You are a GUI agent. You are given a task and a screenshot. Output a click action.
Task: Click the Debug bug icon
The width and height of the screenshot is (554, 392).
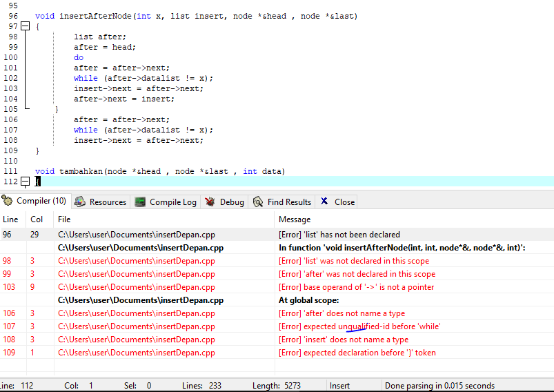coord(210,202)
